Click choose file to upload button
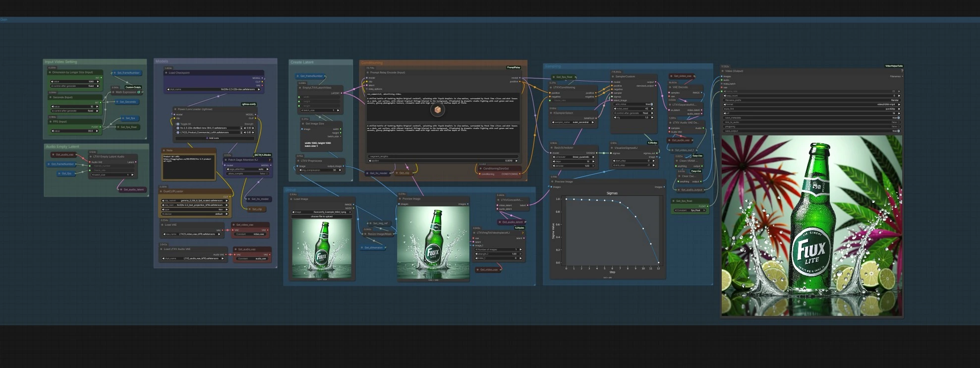The height and width of the screenshot is (368, 980). (x=322, y=216)
